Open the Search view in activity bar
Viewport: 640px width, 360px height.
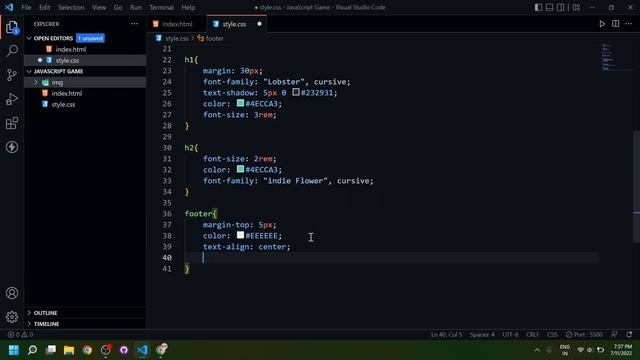pyautogui.click(x=12, y=51)
